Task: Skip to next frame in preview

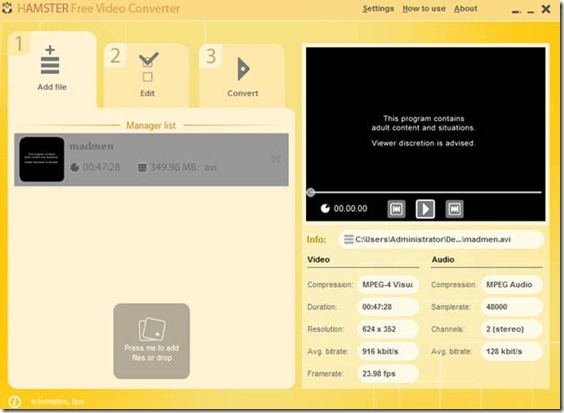Action: click(x=454, y=209)
